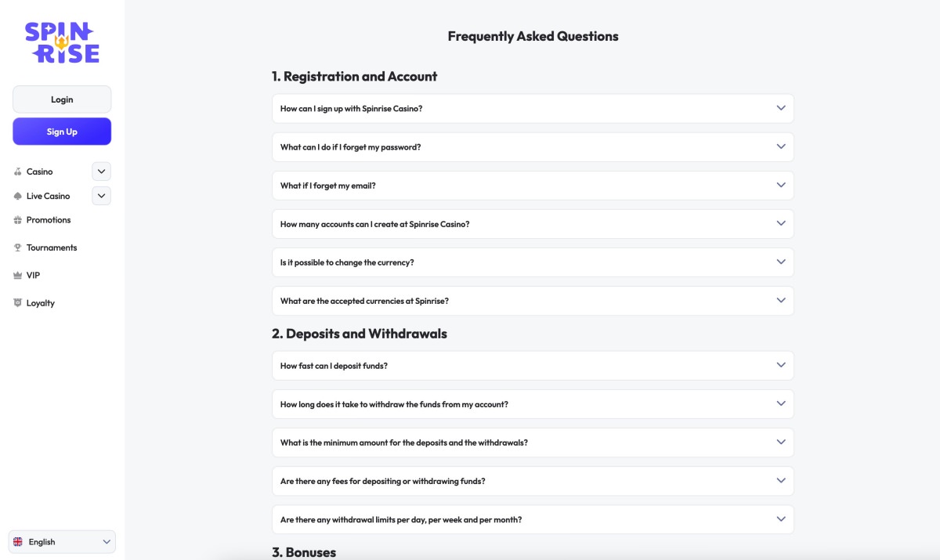Click the Live Casino spade icon

pos(18,196)
